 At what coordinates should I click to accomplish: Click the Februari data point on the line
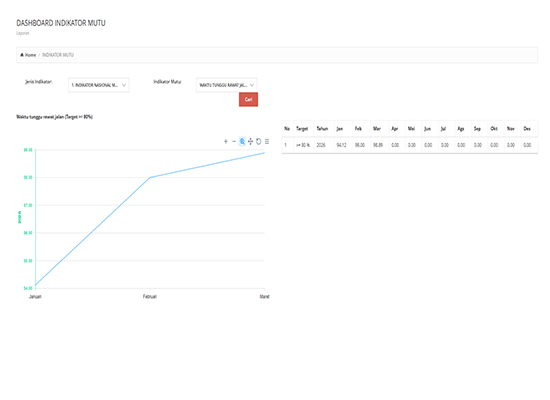click(x=150, y=178)
